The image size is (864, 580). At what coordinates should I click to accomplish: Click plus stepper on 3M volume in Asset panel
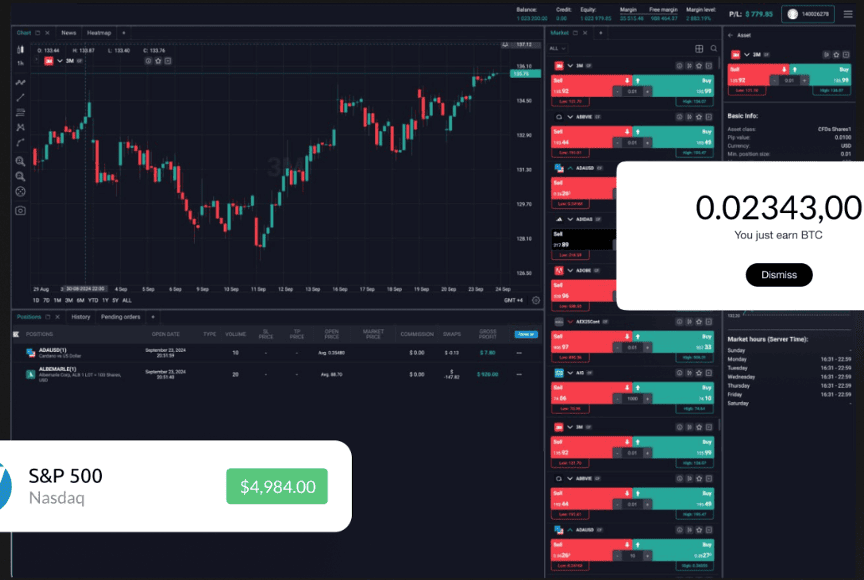(x=804, y=80)
